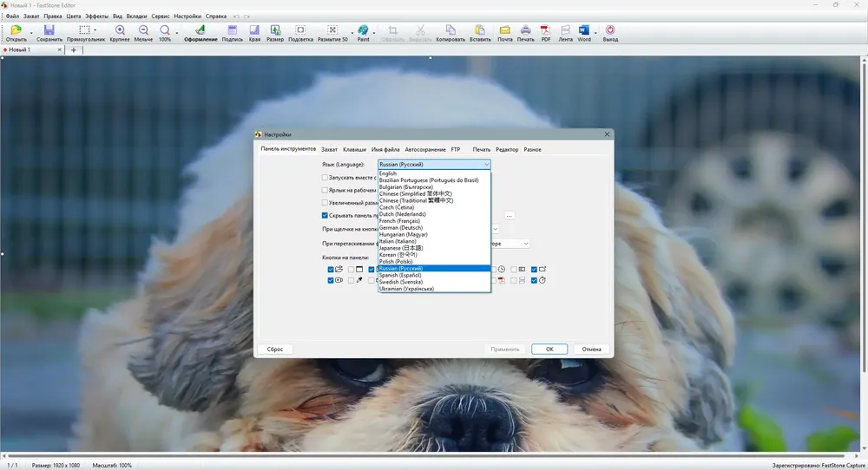Uncheck the Скрывать панель checkbox
The height and width of the screenshot is (470, 868).
pyautogui.click(x=325, y=215)
